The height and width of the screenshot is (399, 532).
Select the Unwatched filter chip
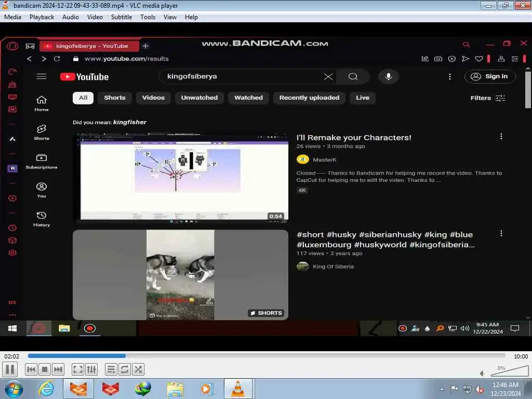(199, 98)
